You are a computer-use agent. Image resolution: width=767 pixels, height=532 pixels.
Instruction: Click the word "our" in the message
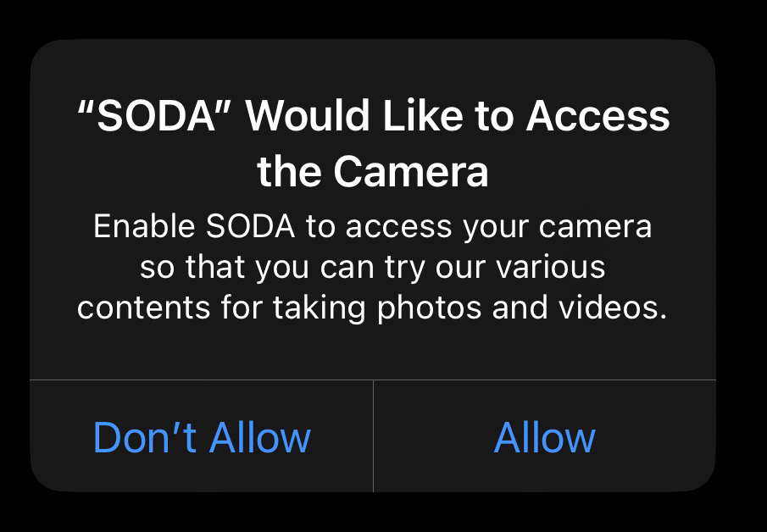[x=464, y=268]
